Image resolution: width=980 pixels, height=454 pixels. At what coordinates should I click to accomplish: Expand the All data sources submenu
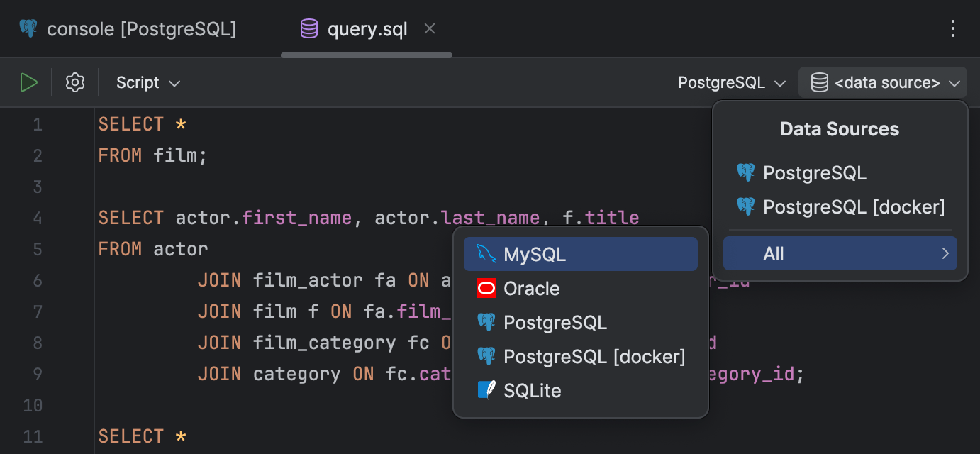click(840, 253)
